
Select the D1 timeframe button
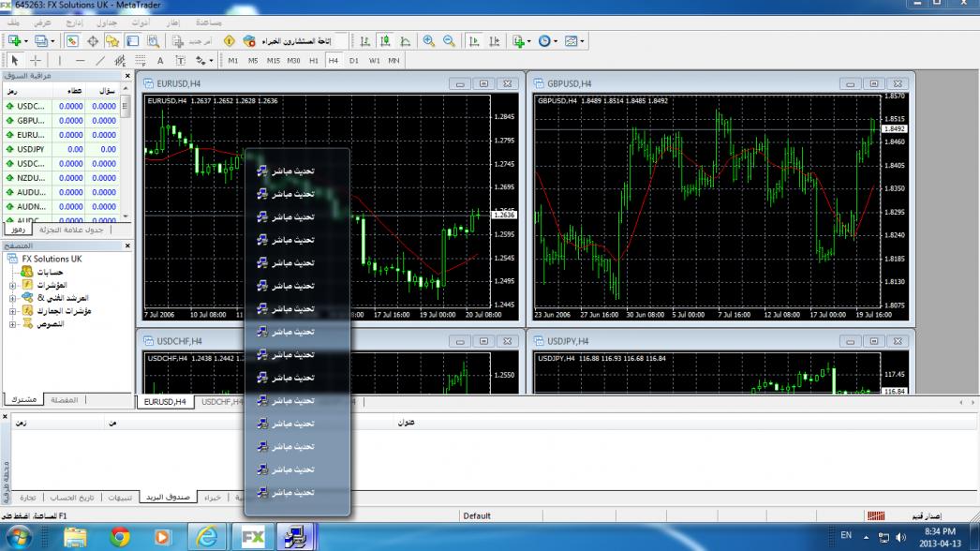354,61
